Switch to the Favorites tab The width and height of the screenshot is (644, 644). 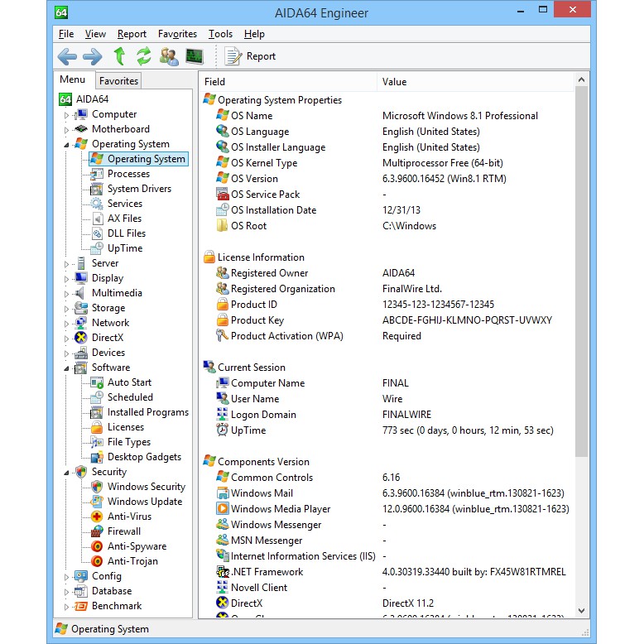click(x=118, y=81)
